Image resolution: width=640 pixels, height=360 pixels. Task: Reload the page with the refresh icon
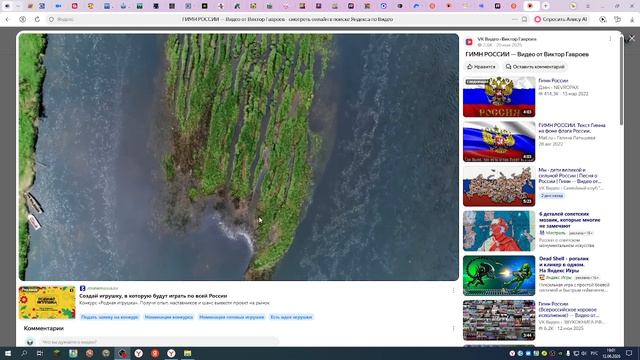(37, 19)
